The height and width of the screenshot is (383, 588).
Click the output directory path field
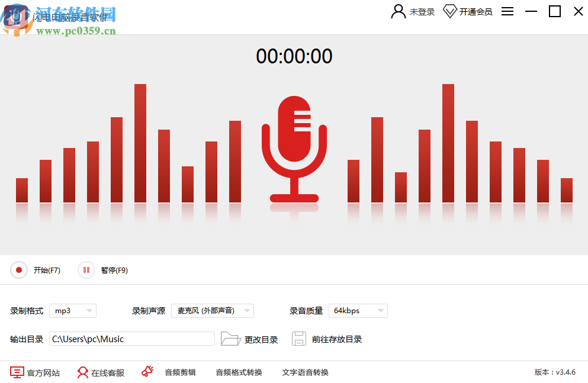[131, 339]
